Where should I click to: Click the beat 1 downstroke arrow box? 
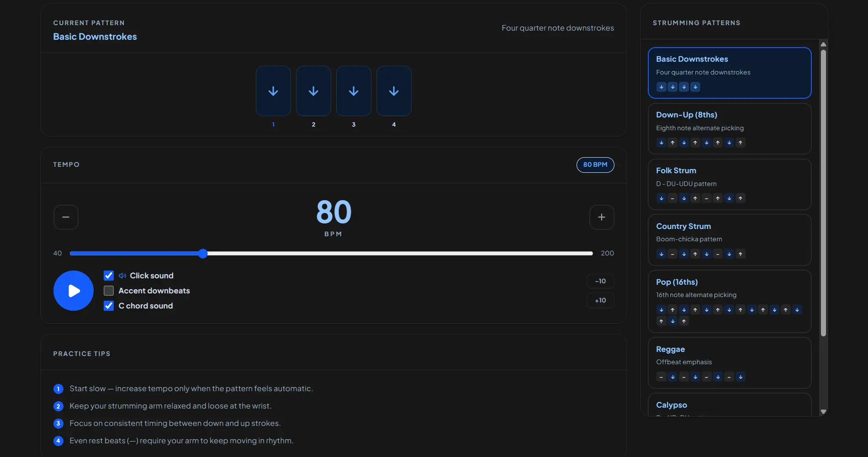[273, 91]
